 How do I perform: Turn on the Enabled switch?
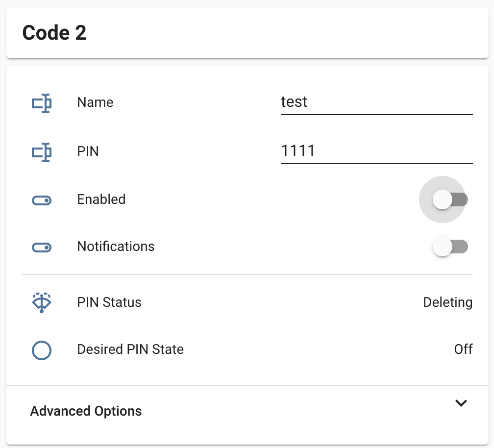[x=450, y=199]
